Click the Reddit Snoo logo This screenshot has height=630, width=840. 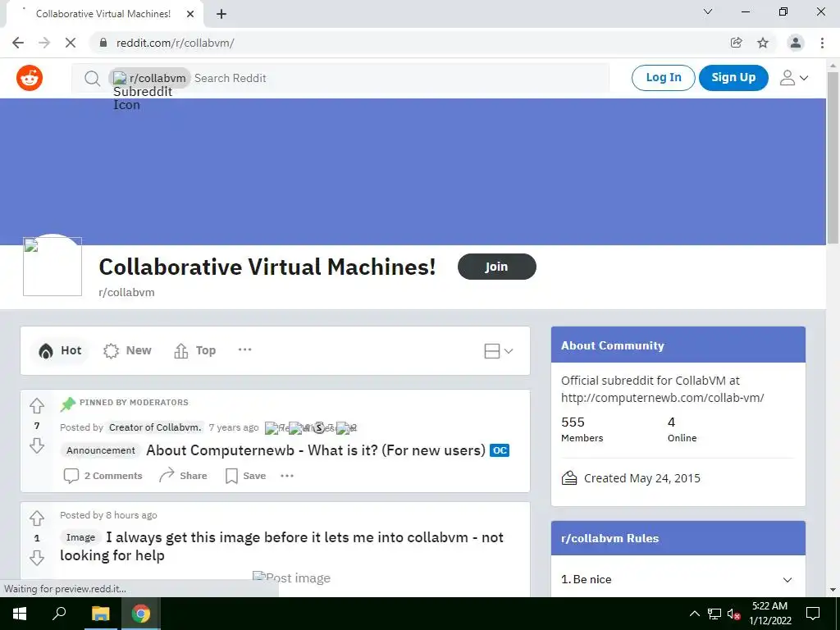[x=30, y=78]
